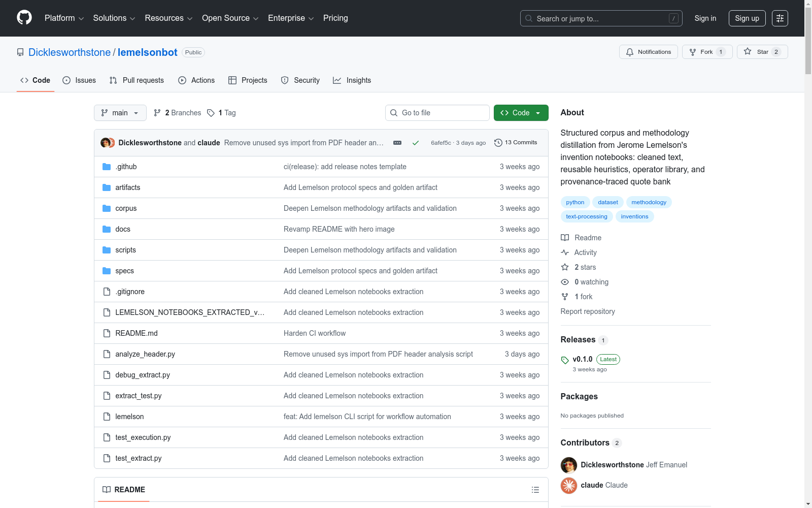Open Notifications for this repository
The width and height of the screenshot is (812, 508).
coord(649,52)
